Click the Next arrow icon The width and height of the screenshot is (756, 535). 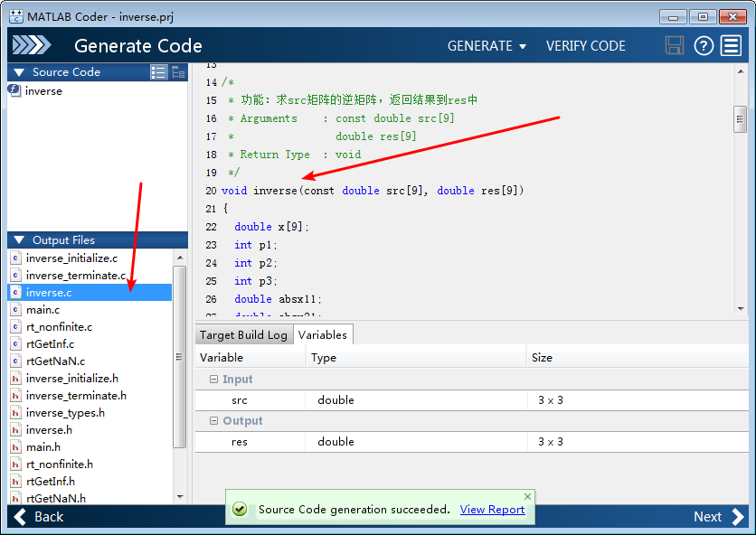pos(738,517)
